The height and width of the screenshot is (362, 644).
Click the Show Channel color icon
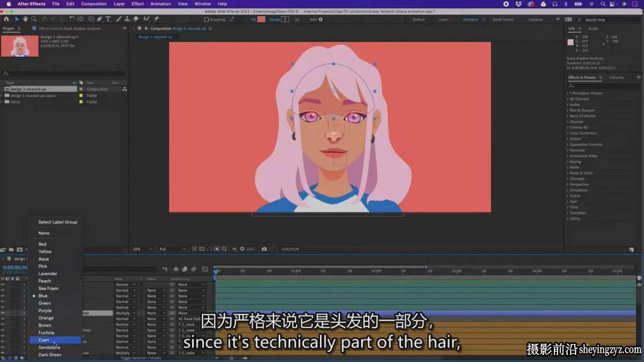(x=235, y=249)
